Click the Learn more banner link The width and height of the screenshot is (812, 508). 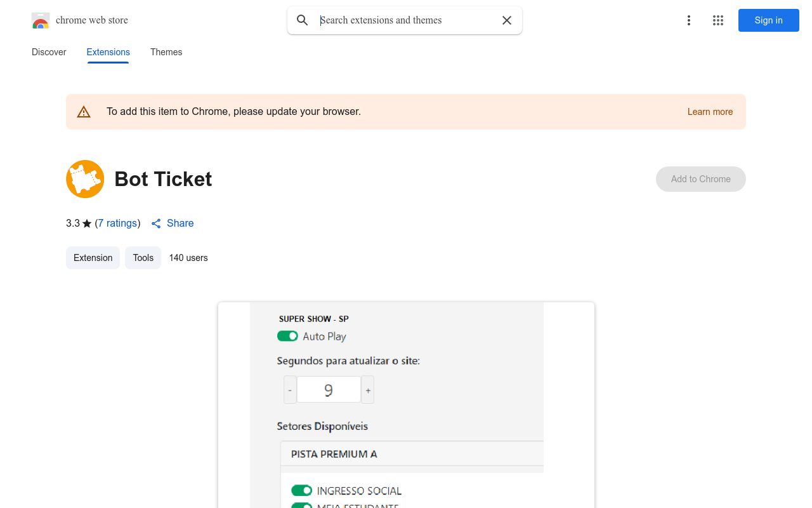pyautogui.click(x=710, y=112)
